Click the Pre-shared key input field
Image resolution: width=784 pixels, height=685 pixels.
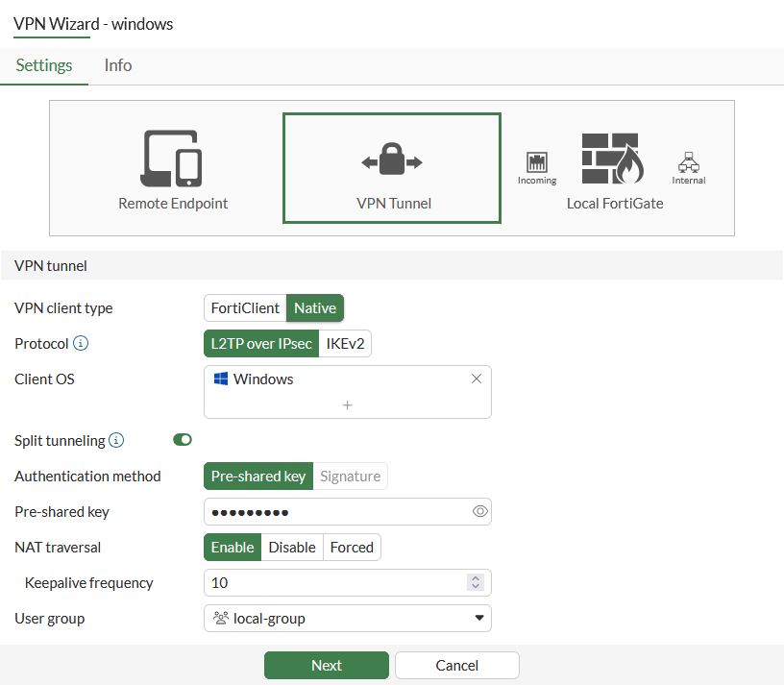pyautogui.click(x=348, y=511)
